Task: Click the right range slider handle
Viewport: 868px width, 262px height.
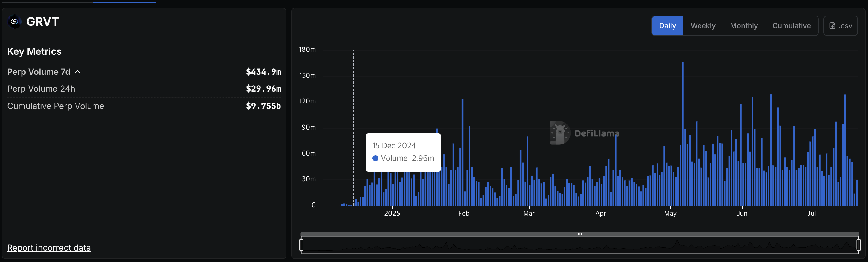Action: (858, 245)
